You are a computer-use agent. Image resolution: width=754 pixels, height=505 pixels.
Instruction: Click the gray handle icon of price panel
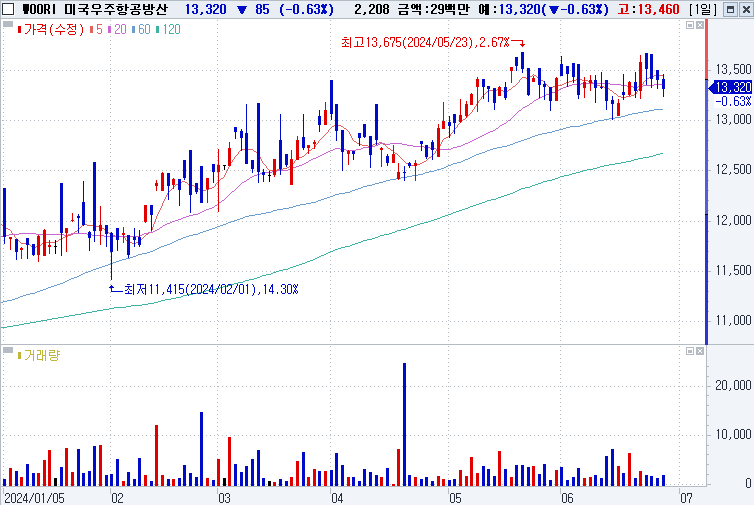point(8,25)
